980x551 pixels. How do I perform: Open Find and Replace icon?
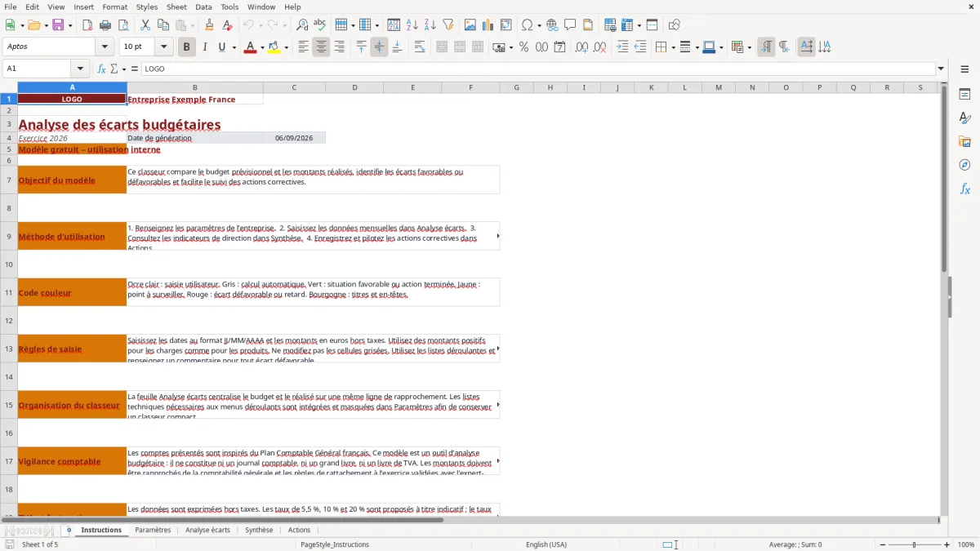(302, 25)
